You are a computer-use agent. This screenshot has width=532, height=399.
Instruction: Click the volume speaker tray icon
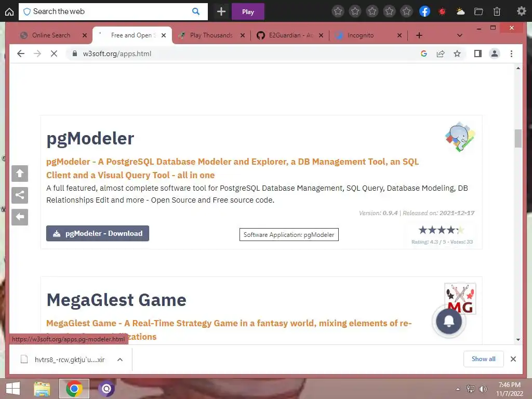[x=483, y=389]
